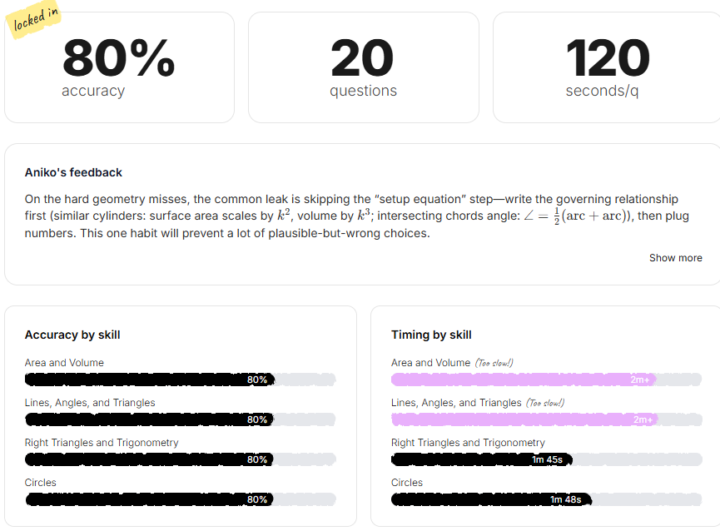Select the 80% accuracy stat card

(x=119, y=67)
